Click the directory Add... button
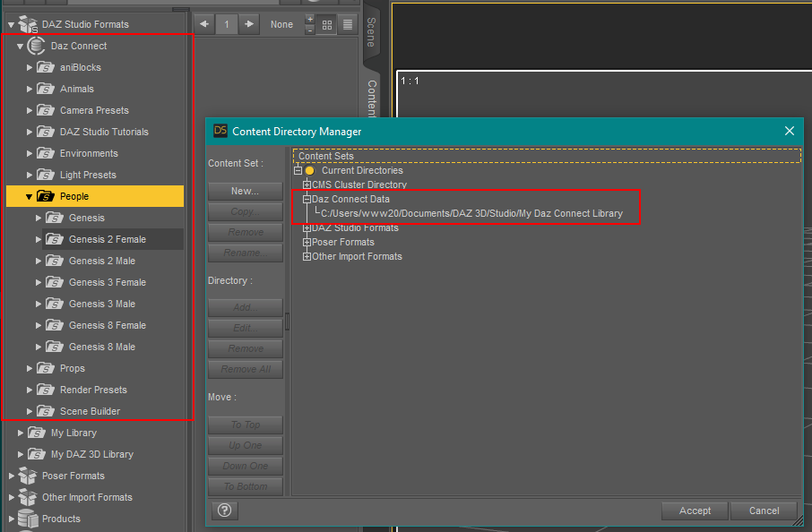Screen dimensions: 812x532 point(245,307)
